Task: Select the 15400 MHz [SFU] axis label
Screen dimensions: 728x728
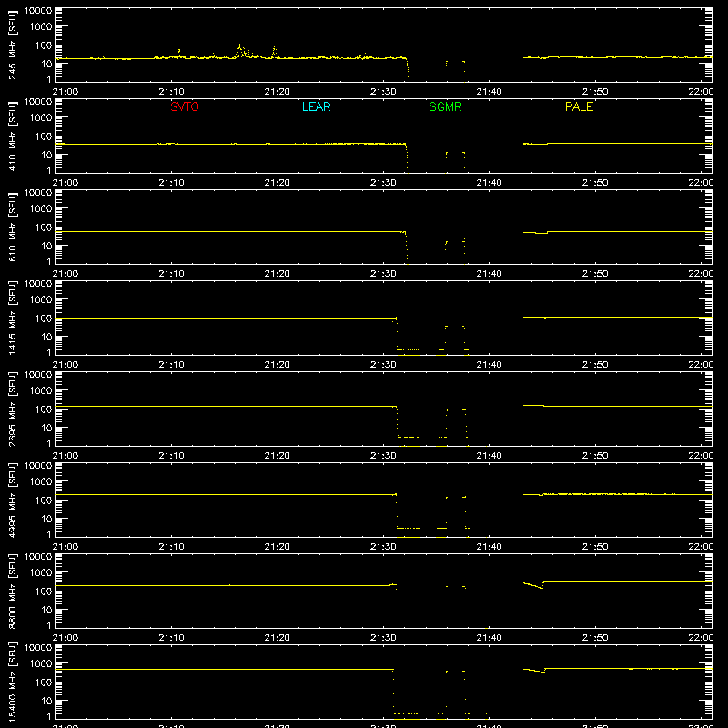Action: tap(12, 682)
